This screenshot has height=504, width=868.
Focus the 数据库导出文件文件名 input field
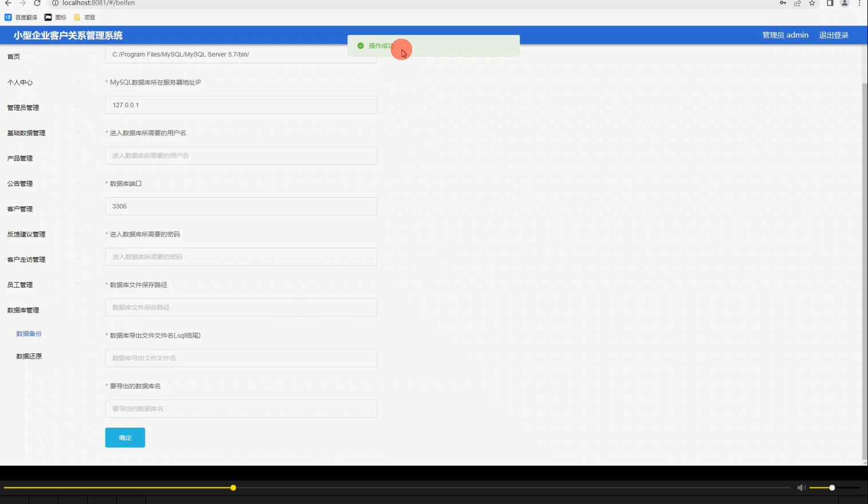241,358
